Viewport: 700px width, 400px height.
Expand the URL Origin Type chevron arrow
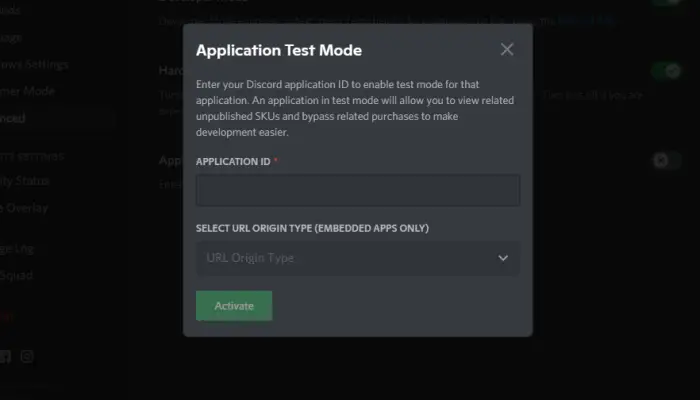click(x=503, y=258)
